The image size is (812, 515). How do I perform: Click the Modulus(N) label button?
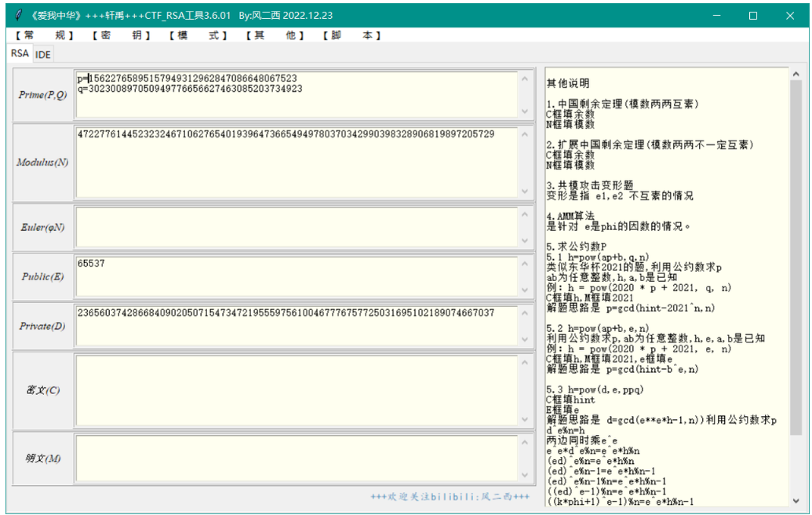[x=43, y=163]
